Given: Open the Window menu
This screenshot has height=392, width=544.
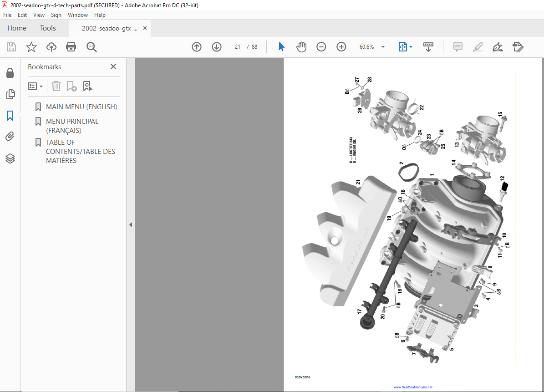Looking at the screenshot, I should coord(78,15).
